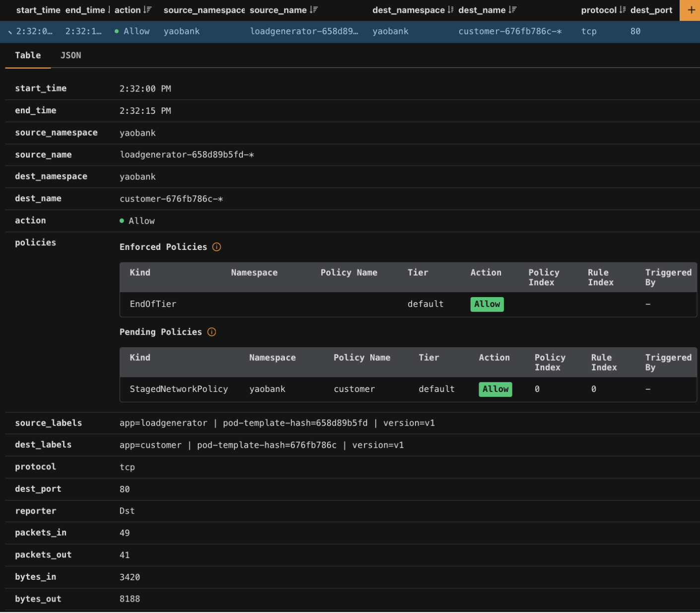Click Pending Policies 'Rule Index' header

(x=604, y=362)
